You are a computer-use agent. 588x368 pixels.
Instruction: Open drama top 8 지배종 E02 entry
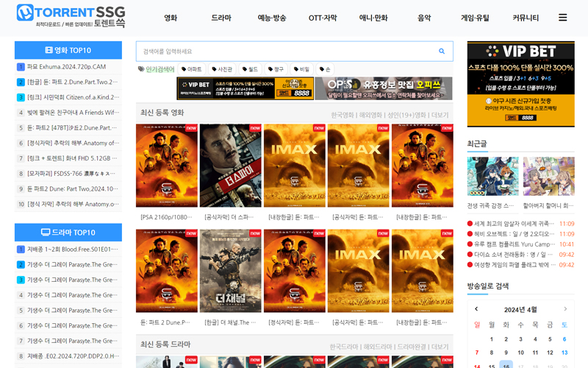tap(73, 355)
